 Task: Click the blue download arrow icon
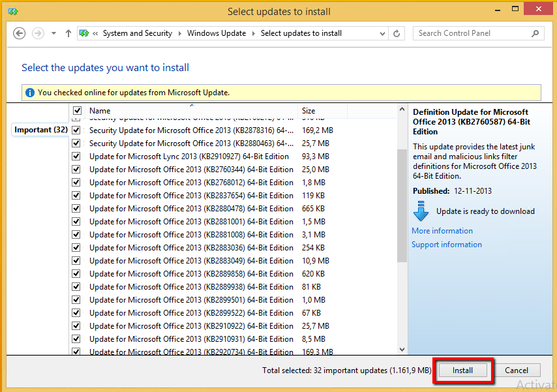coord(421,211)
